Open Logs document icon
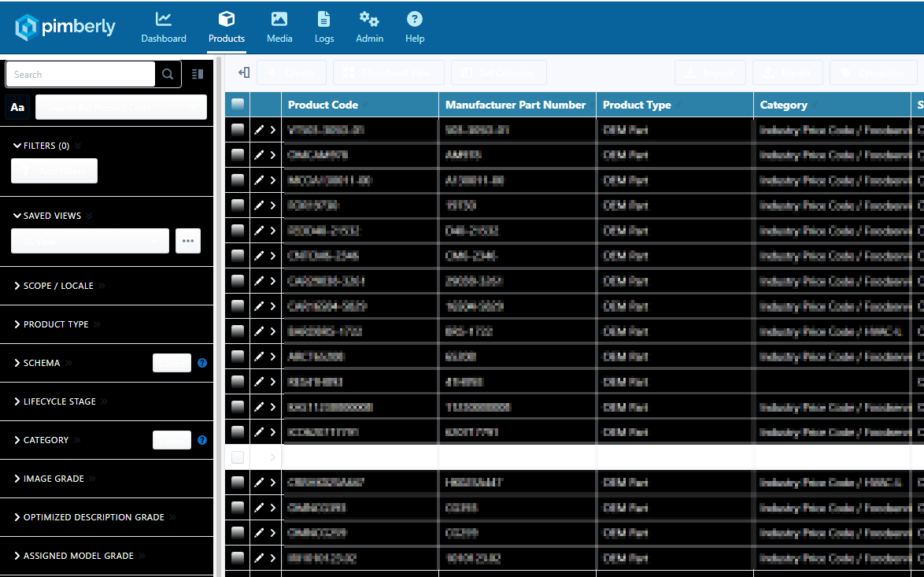 tap(323, 20)
